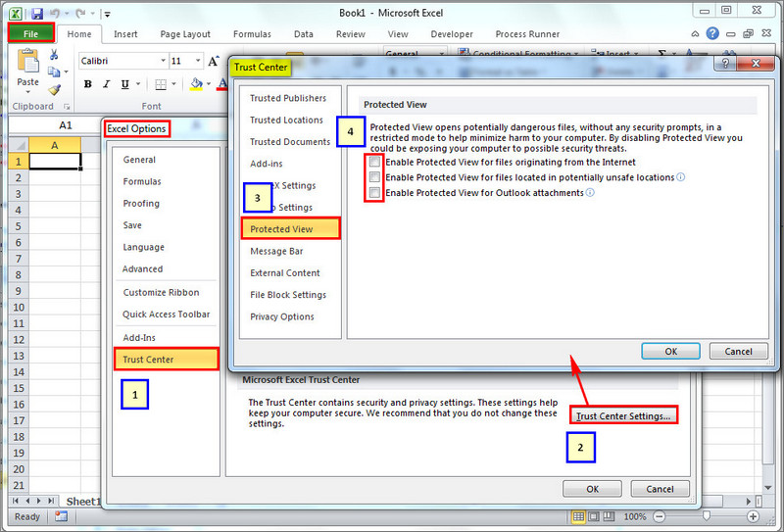Switch to Page Layout view in status bar
784x532 pixels.
(594, 516)
